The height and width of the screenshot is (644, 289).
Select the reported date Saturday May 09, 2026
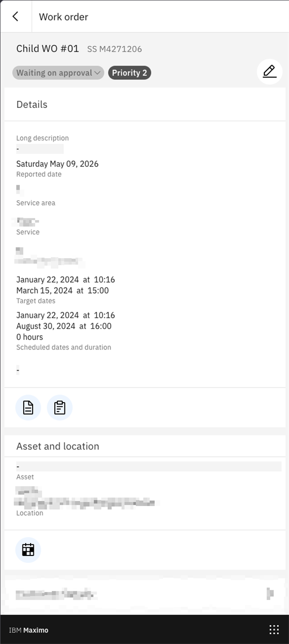pos(57,164)
